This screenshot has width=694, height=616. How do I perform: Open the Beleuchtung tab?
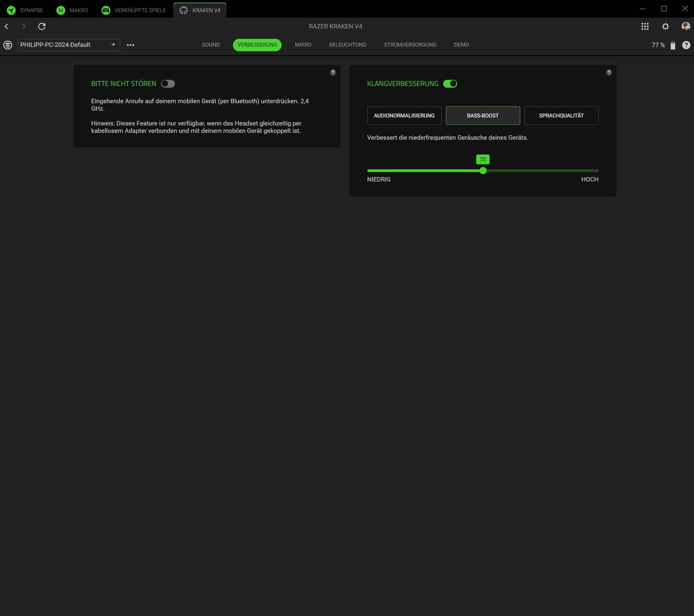347,45
